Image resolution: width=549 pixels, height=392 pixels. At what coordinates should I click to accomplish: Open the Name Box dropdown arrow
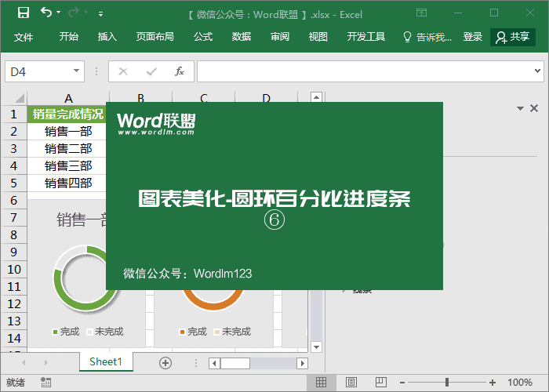(77, 71)
